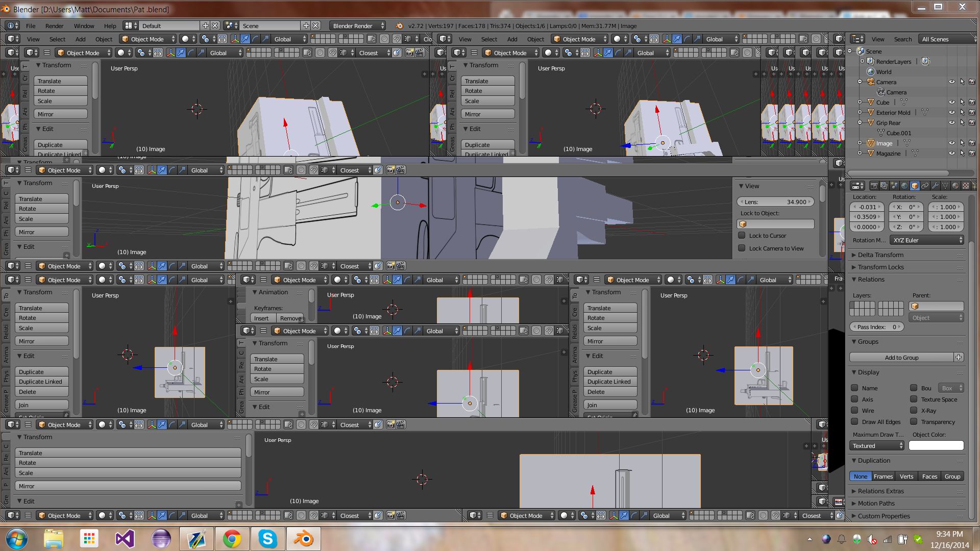Open the Render menu in top bar
This screenshot has width=980, height=551.
[54, 26]
